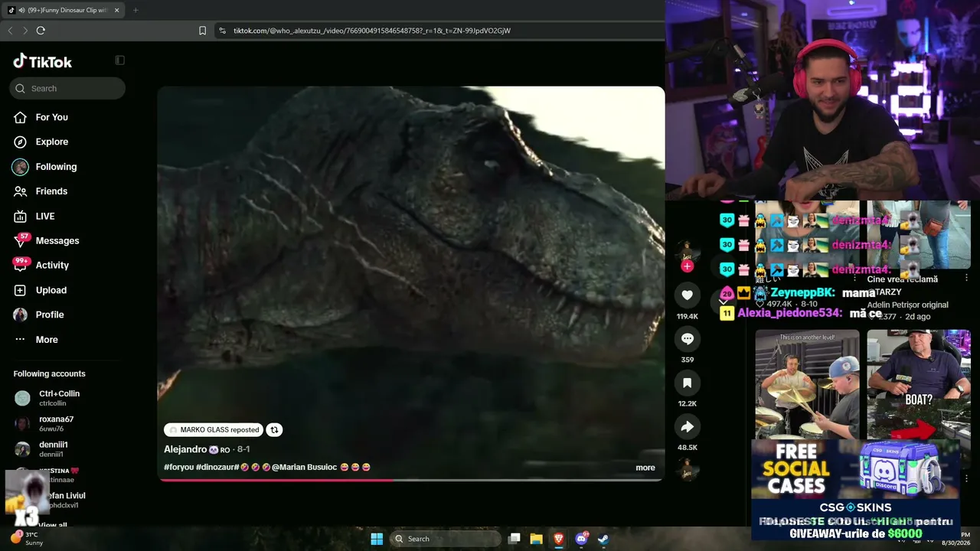This screenshot has height=551, width=980.
Task: Open Discord from the taskbar
Action: coord(581,539)
